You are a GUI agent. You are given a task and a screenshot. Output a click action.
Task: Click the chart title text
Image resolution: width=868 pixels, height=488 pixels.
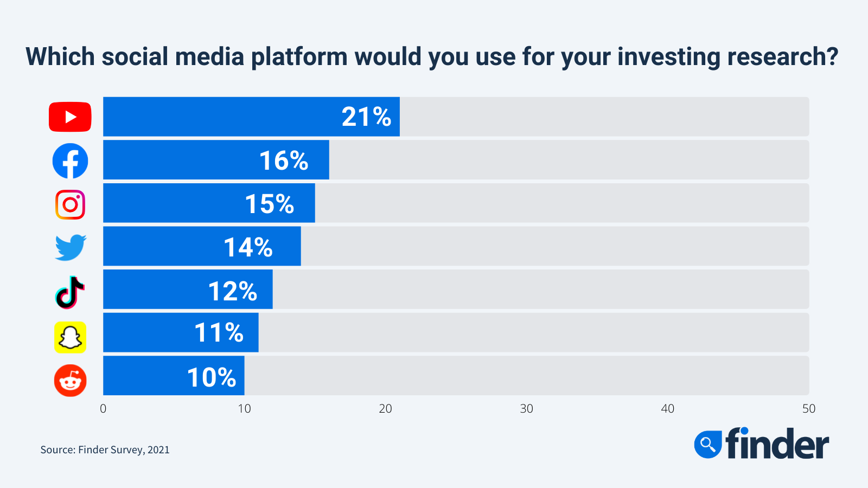point(432,57)
